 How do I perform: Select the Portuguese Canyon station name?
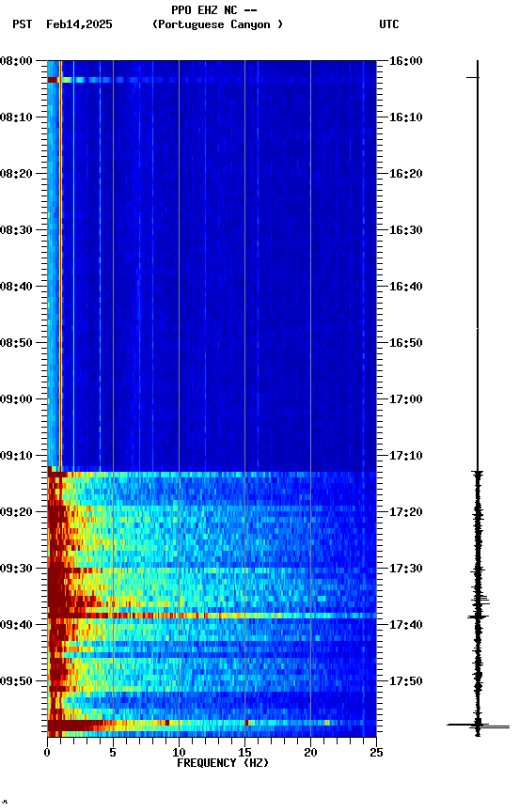[217, 24]
